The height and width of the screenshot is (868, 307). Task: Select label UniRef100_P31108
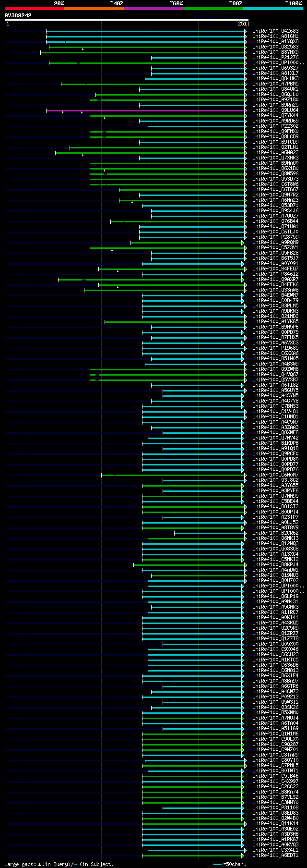[275, 808]
